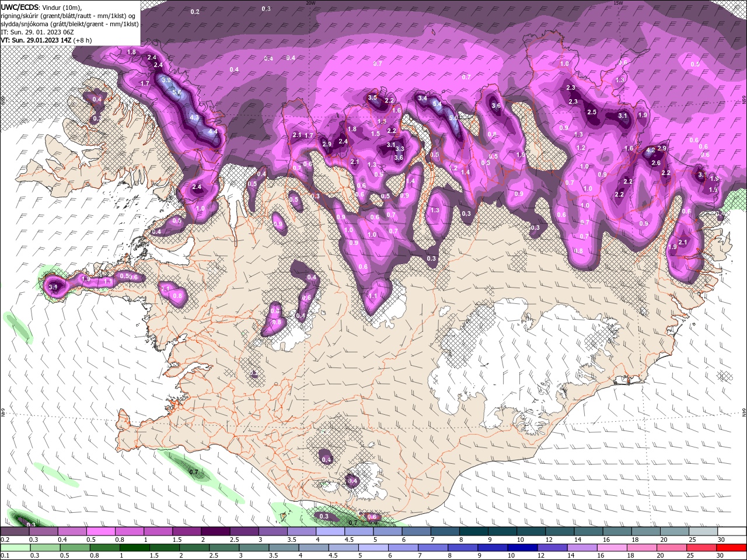Click the lower legend swatch between 0.5 and 0.8
Image resolution: width=747 pixels, height=560 pixels.
click(x=75, y=548)
